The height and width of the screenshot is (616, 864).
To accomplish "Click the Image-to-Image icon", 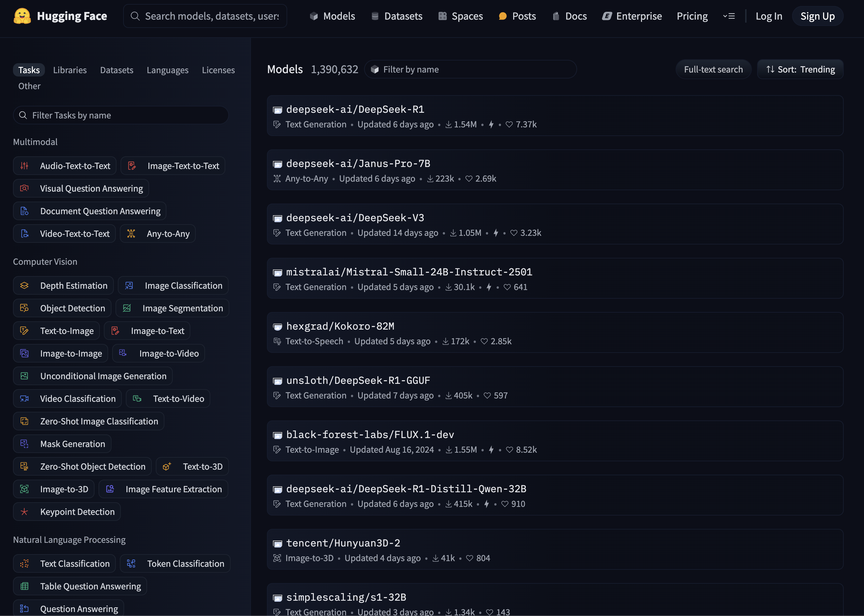I will [24, 354].
